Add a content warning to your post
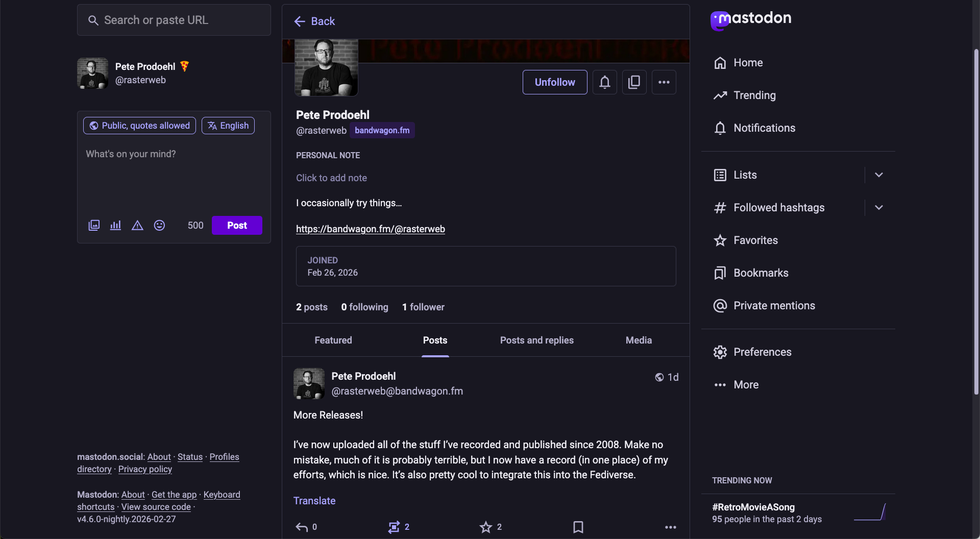The height and width of the screenshot is (539, 980). pos(137,225)
